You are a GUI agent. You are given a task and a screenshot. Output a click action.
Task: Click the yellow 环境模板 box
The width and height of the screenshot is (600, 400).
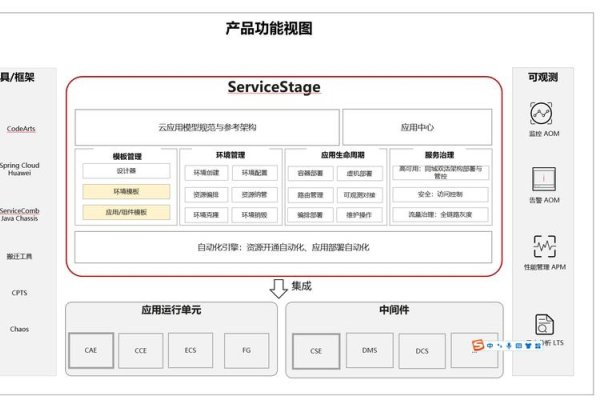point(126,191)
